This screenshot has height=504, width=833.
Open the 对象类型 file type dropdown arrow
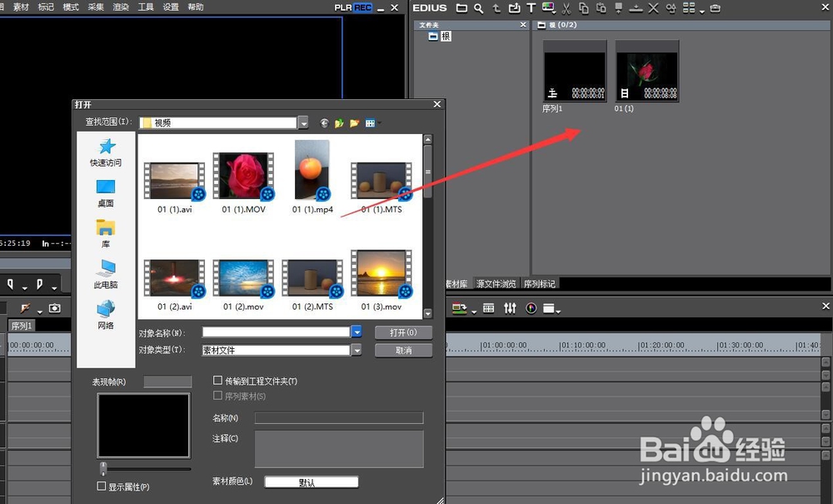tap(357, 350)
